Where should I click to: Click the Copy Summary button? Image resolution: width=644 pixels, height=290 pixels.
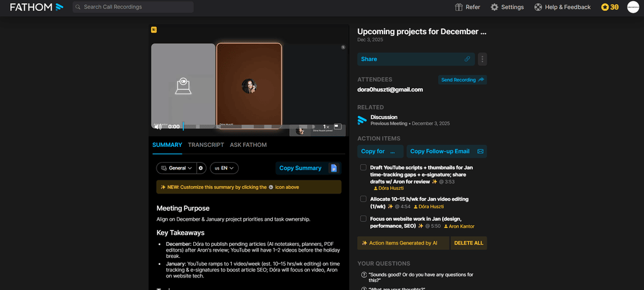[301, 168]
